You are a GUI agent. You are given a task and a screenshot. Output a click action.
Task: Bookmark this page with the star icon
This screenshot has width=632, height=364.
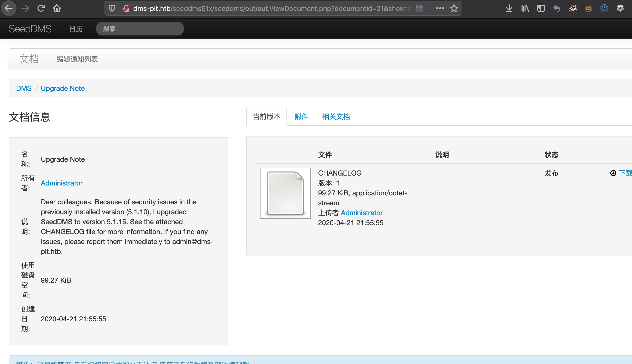tap(454, 8)
